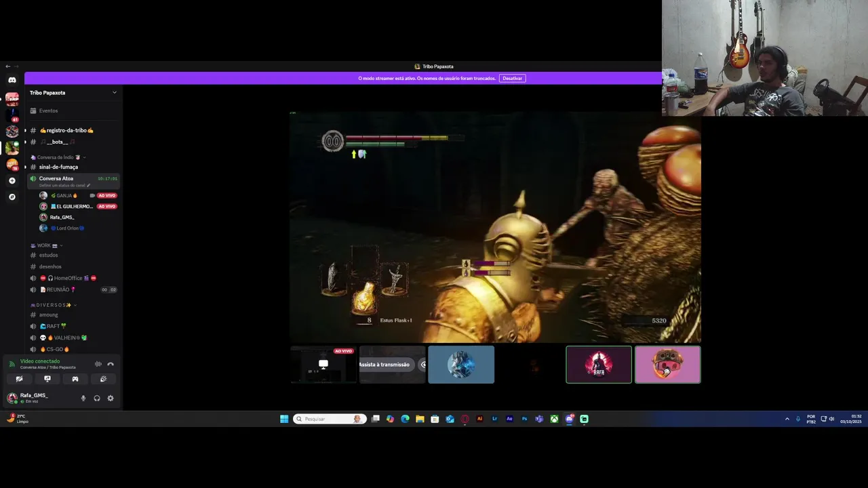The height and width of the screenshot is (488, 868).
Task: Collapse the WORK category
Action: (x=46, y=245)
